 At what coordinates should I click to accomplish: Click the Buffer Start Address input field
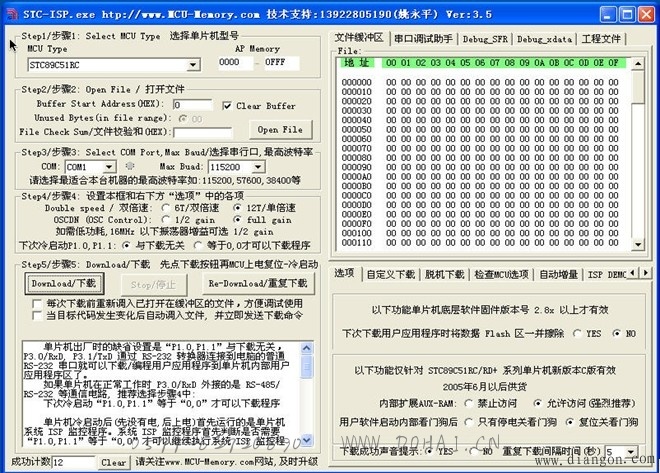tap(192, 104)
